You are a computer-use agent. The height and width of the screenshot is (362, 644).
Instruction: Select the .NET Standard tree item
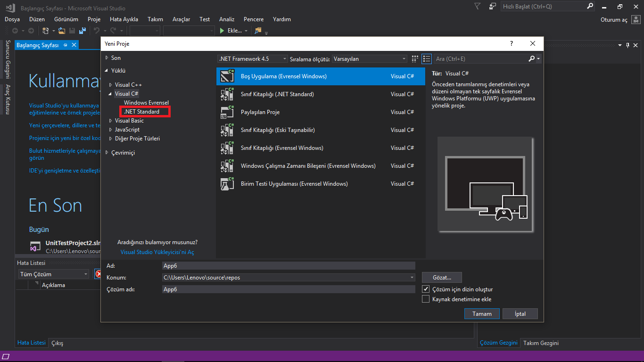click(x=141, y=112)
